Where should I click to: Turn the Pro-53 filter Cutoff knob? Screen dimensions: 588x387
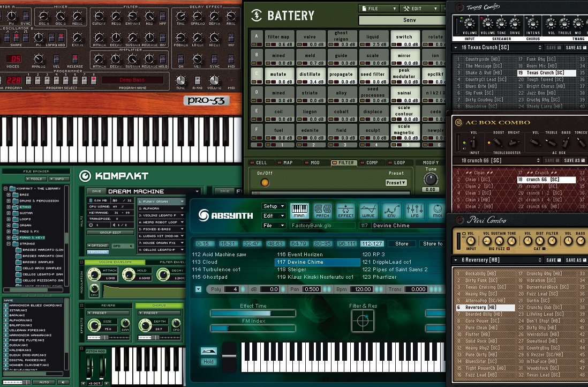click(x=99, y=16)
